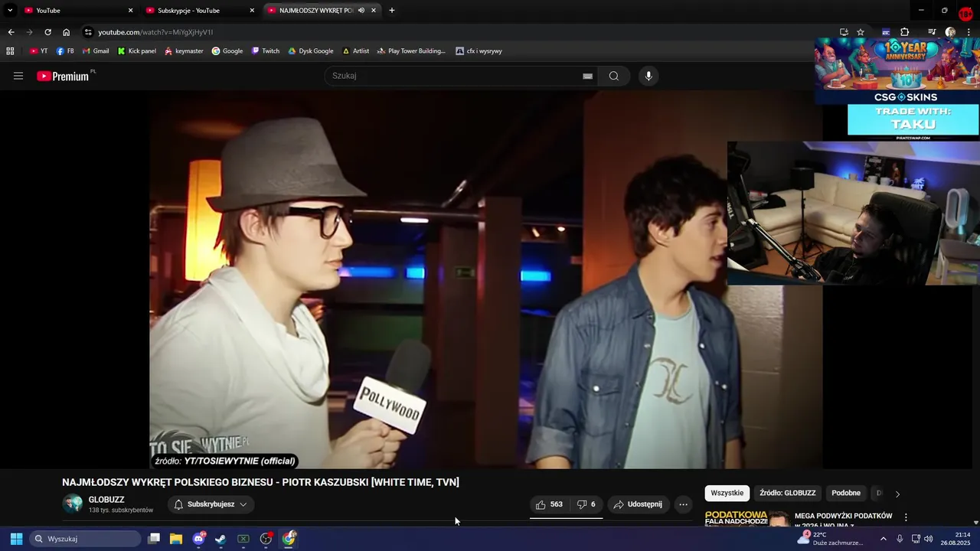Open Chrome profile avatar

tap(950, 32)
